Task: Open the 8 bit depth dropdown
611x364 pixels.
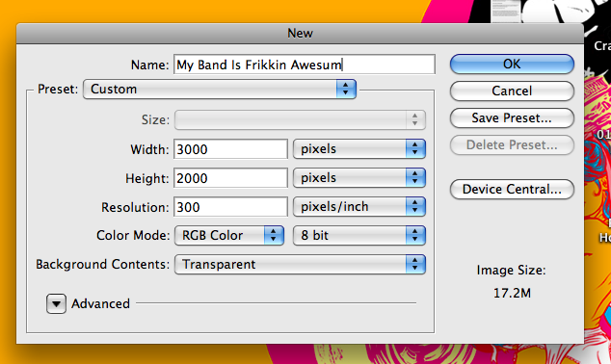Action: [359, 236]
